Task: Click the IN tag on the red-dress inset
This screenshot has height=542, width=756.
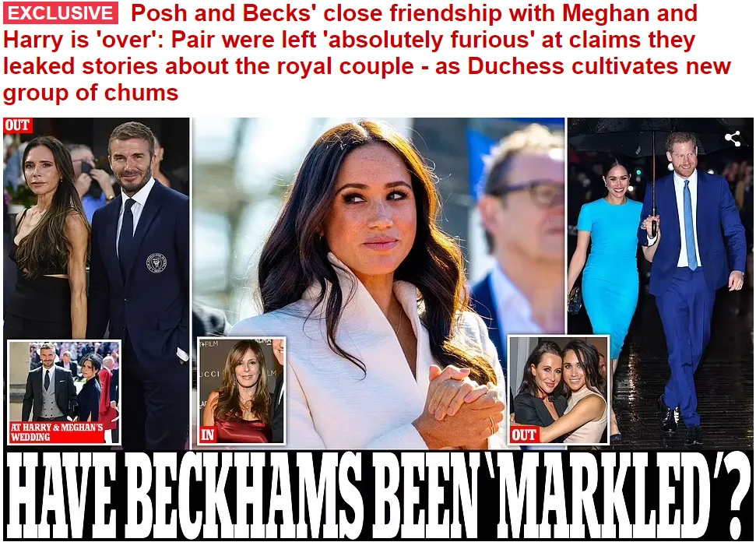Action: tap(207, 435)
